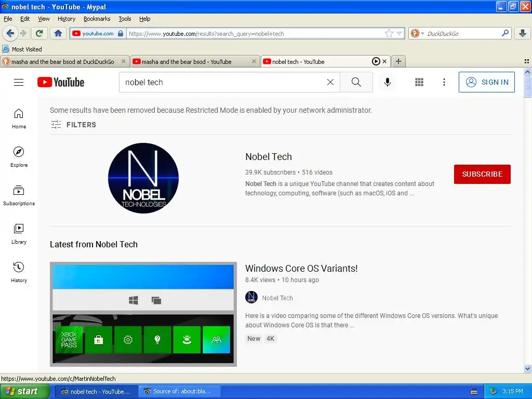Open Subscriptions in YouTube sidebar

tap(19, 195)
